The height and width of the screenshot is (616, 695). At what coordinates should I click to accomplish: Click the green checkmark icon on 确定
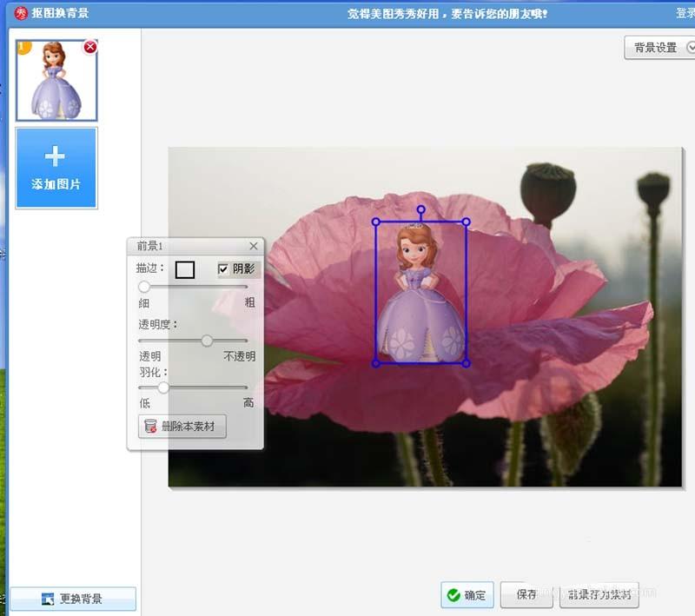pyautogui.click(x=453, y=595)
